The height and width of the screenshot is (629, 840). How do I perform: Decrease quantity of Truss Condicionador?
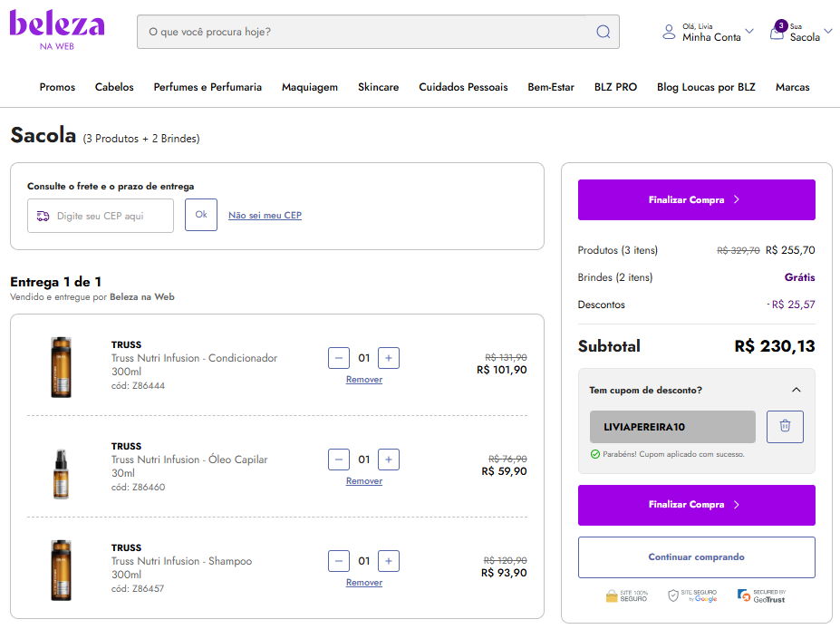[x=339, y=358]
